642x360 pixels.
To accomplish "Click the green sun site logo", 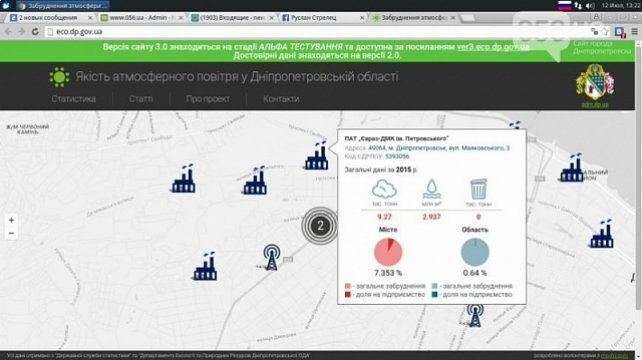I will point(59,77).
